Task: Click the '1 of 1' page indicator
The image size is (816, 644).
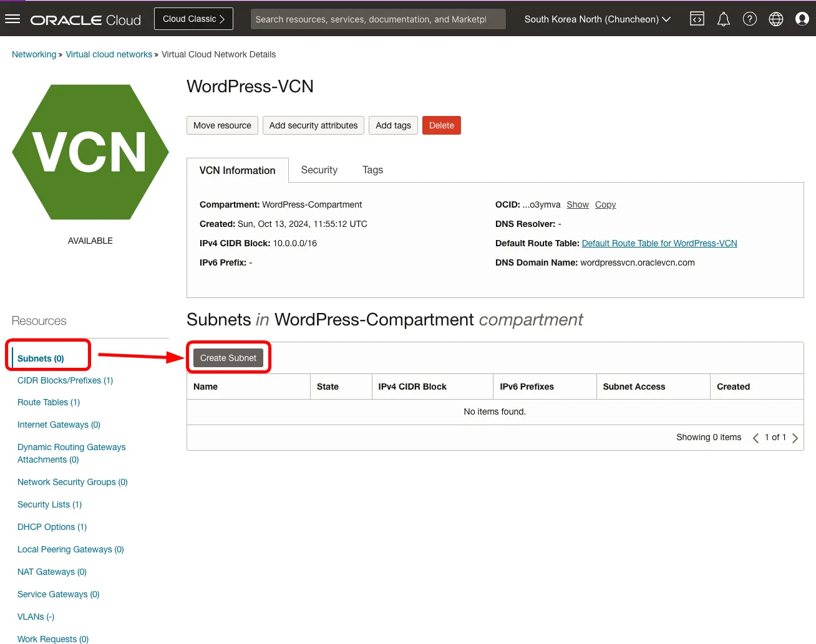Action: 775,437
